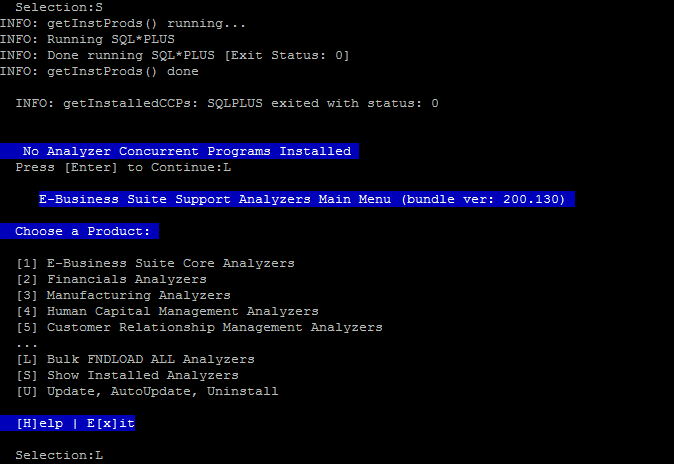
Task: Click the bundle ver: 200.130 text
Action: [483, 199]
